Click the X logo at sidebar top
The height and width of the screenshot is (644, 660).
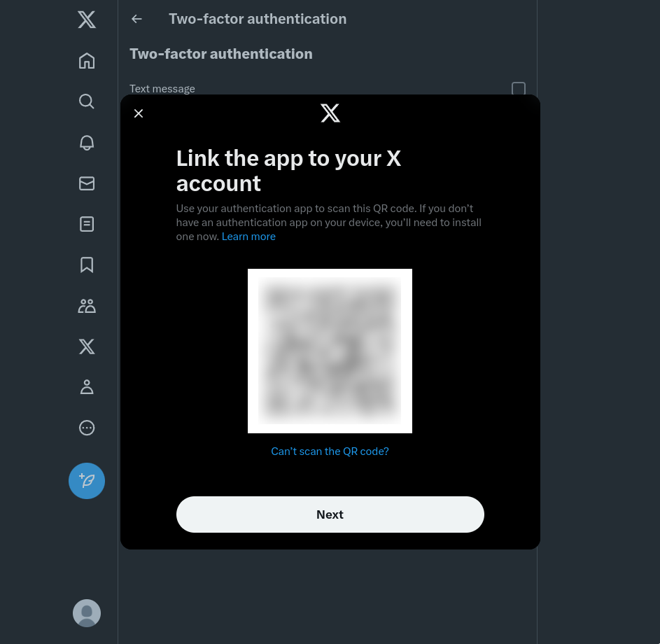[x=87, y=20]
